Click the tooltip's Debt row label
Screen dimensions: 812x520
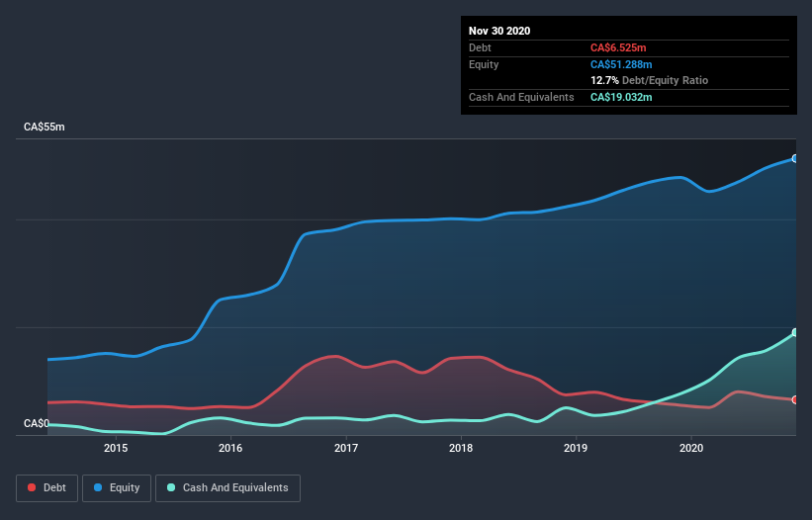point(480,47)
